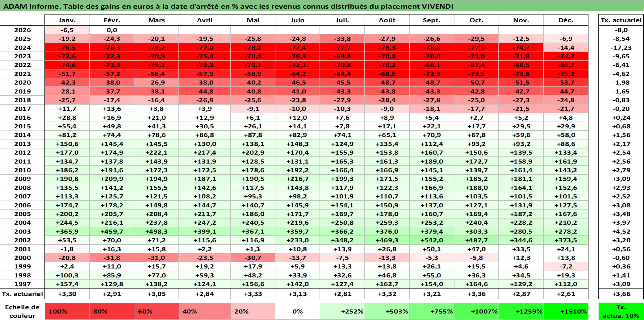Viewport: 644px width, 320px height.
Task: Click the 1997 row label
Action: (23, 284)
